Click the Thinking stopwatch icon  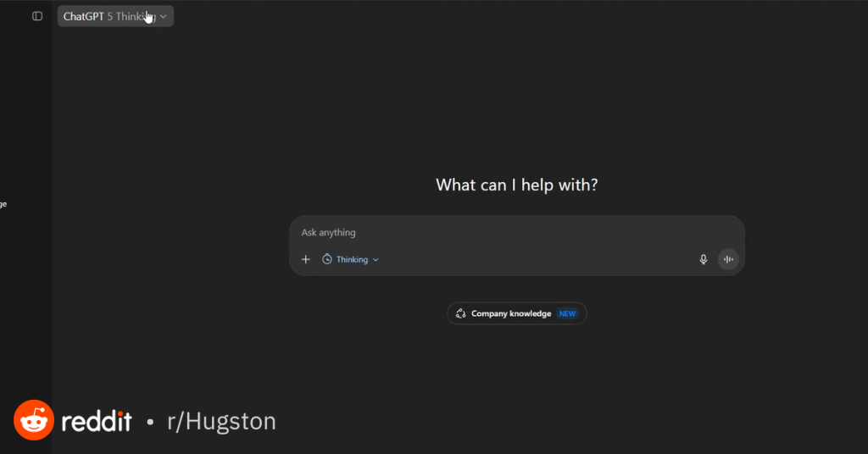pos(327,259)
